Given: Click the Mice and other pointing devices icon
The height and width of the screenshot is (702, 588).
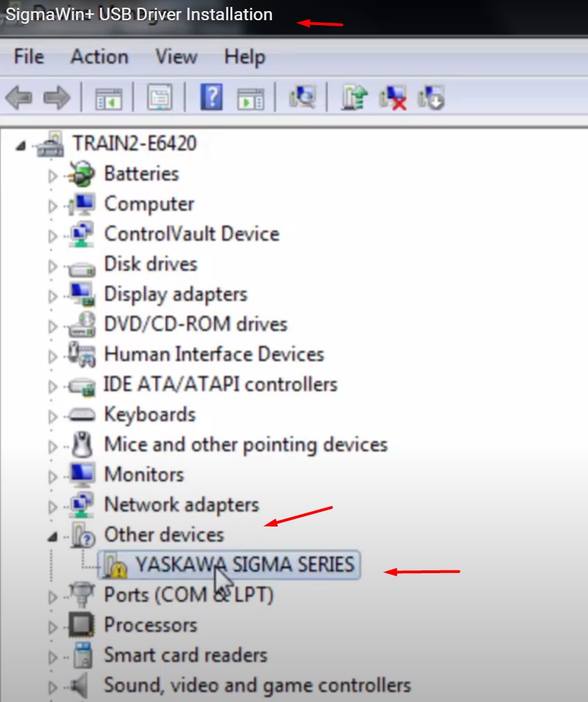Looking at the screenshot, I should [82, 444].
